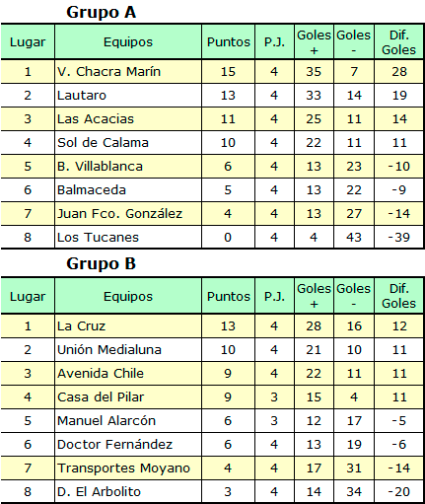Click the Puntos header in Grupo A
Viewport: 425px width, 504px height.
pyautogui.click(x=229, y=41)
